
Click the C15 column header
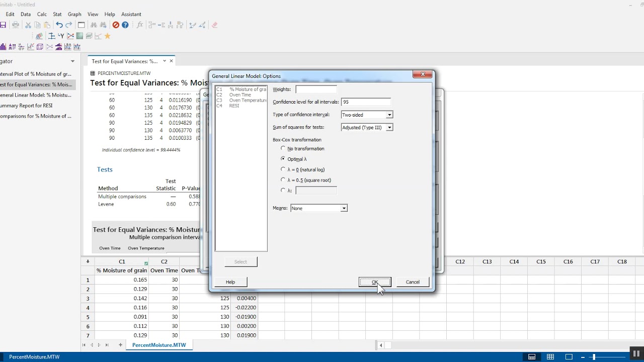point(541,261)
